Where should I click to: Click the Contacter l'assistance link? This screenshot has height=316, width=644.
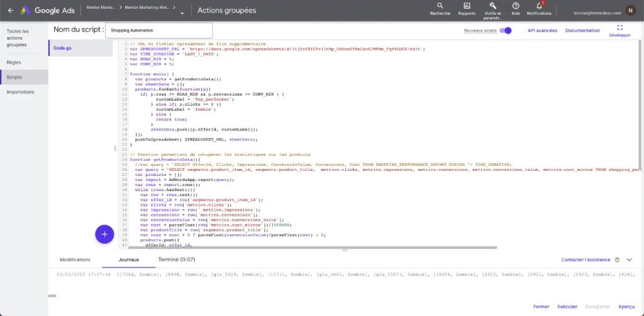[x=586, y=260]
